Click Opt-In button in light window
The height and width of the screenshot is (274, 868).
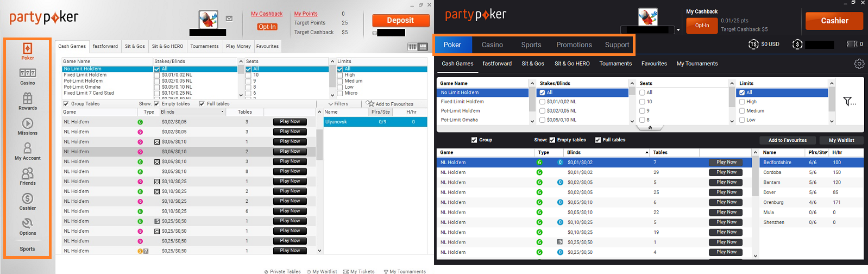coord(267,27)
